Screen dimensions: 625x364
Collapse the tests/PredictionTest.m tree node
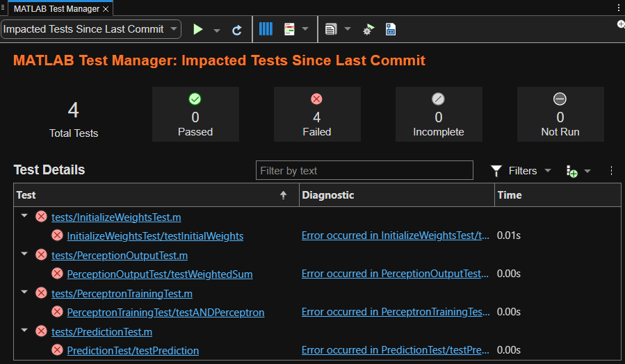25,331
